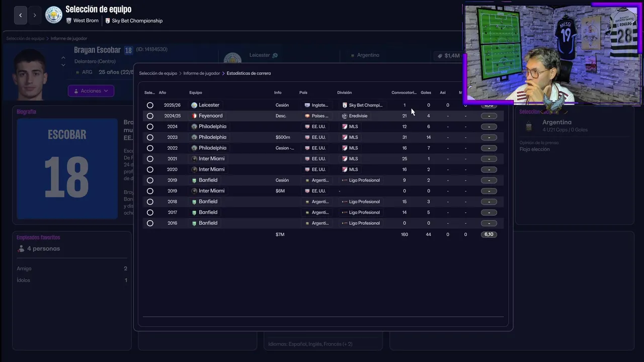This screenshot has height=362, width=644.
Task: Go forward with the right arrow button
Action: click(x=35, y=15)
